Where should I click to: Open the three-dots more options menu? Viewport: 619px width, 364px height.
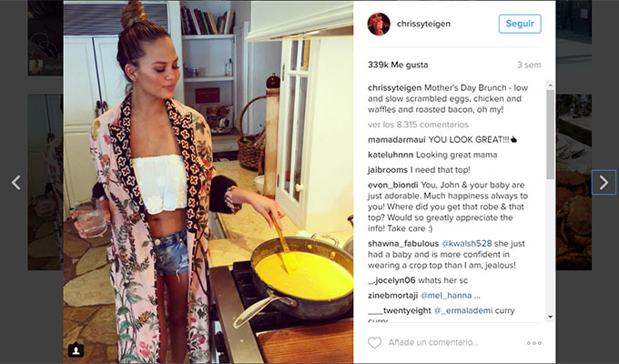(x=533, y=343)
